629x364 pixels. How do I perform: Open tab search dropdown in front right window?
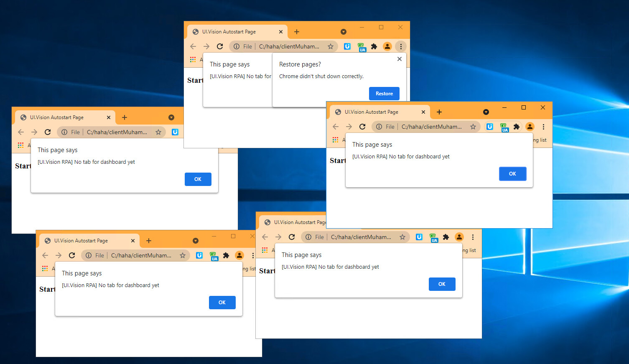pyautogui.click(x=486, y=112)
